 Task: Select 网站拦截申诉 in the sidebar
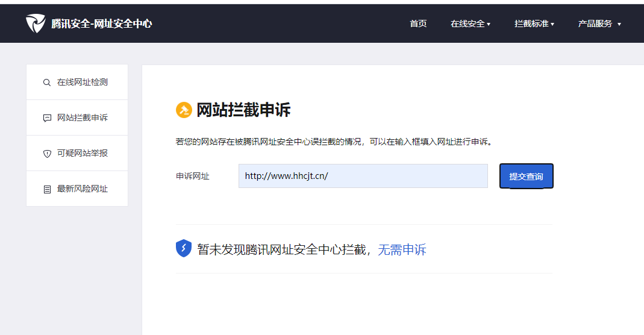[x=77, y=118]
